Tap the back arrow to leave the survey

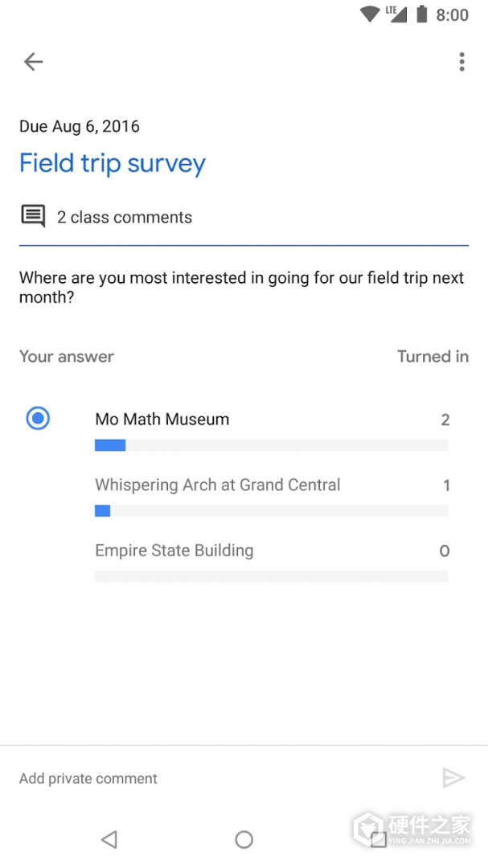point(33,62)
